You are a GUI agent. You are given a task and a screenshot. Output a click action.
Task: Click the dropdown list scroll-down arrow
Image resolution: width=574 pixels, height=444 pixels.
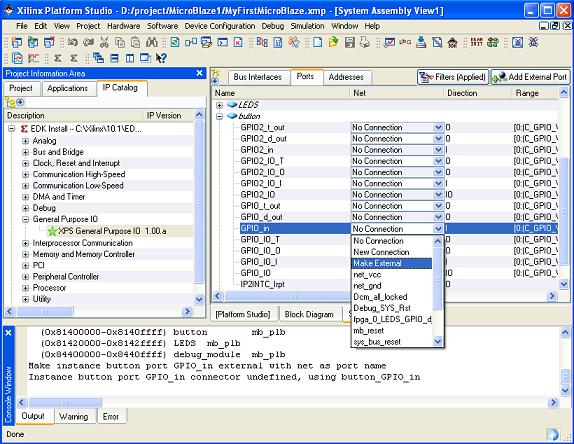tap(438, 342)
